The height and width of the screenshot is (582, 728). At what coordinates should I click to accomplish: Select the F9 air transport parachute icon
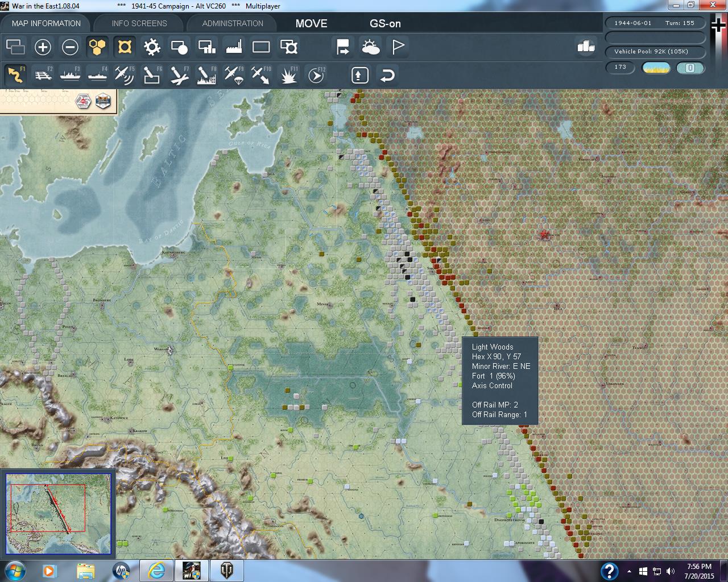234,75
